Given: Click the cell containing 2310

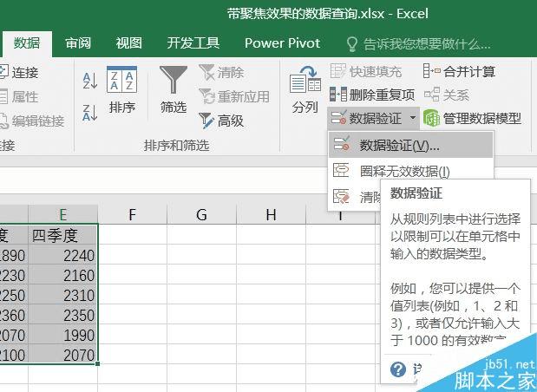Looking at the screenshot, I should click(63, 295).
